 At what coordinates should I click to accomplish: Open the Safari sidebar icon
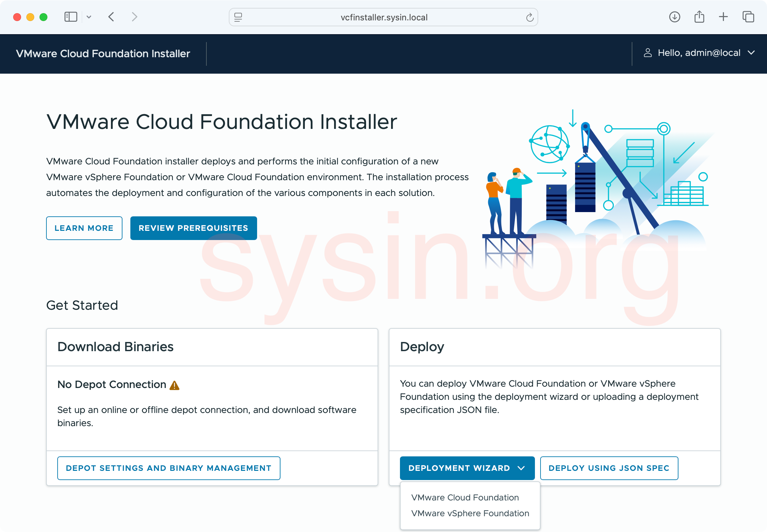coord(70,17)
